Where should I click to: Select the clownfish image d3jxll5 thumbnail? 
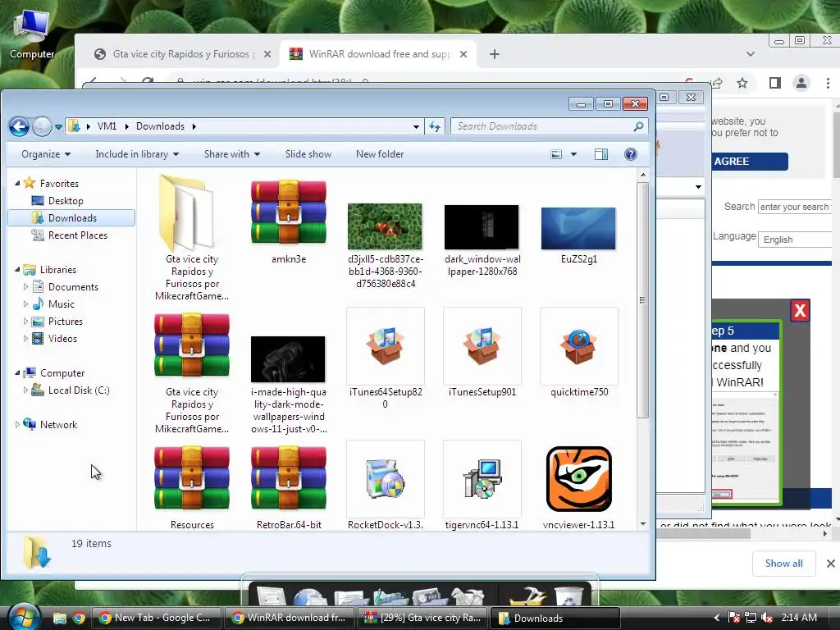click(x=385, y=226)
